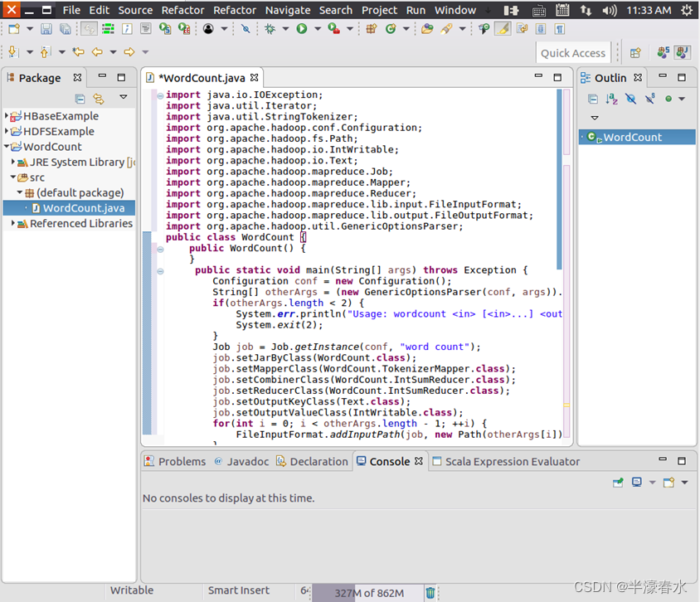Image resolution: width=700 pixels, height=602 pixels.
Task: Toggle Mark Occurrences highlighter
Action: point(503,29)
